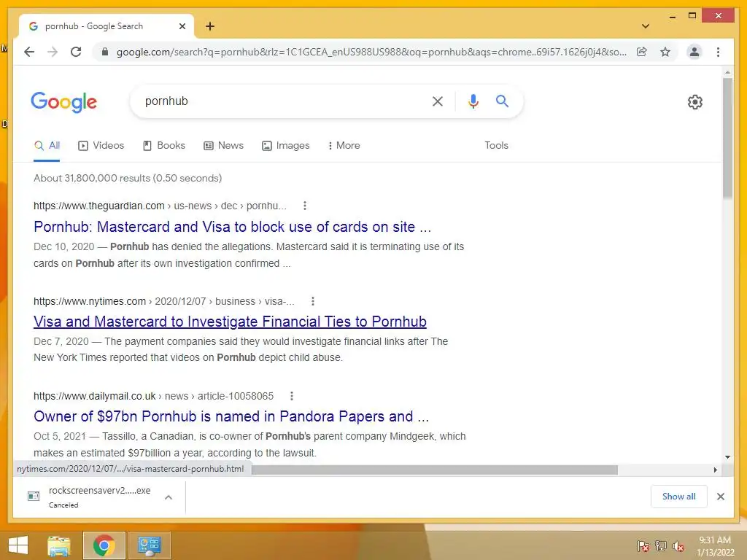The width and height of the screenshot is (747, 560).
Task: Open the Guardian Mastercard and Visa article
Action: pyautogui.click(x=232, y=227)
